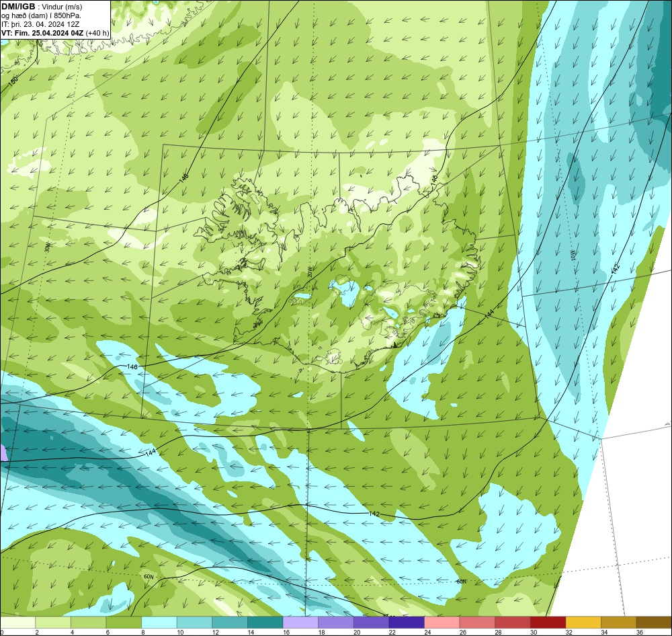Viewport: 672px width, 636px height.
Task: Click the "DMI/IGB : Vindur (m/s)" title line
Action: (42, 7)
